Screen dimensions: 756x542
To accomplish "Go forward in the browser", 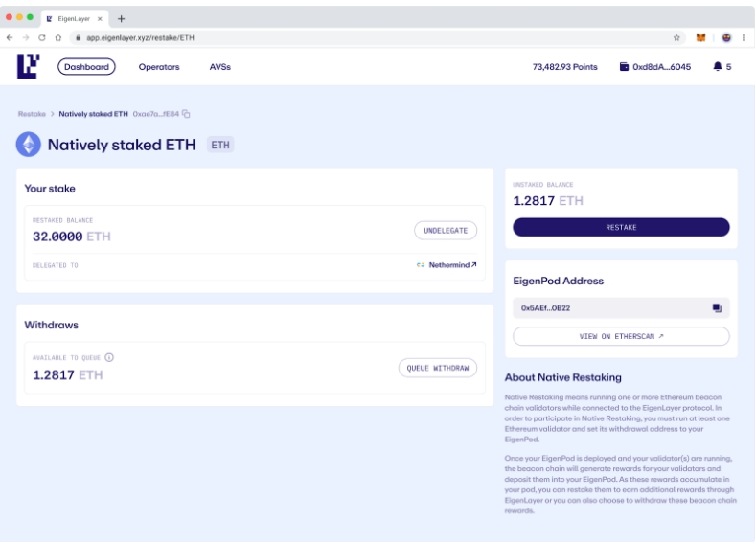I will tap(26, 37).
